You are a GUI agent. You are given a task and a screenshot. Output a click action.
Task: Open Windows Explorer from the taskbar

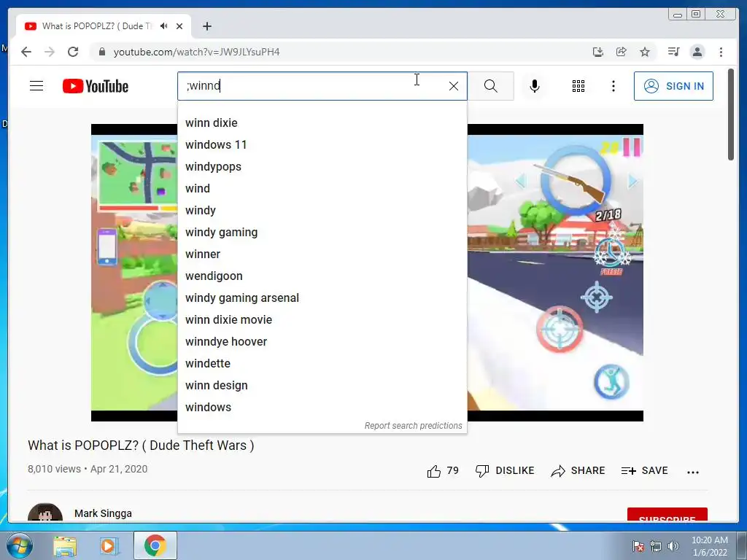pos(65,545)
